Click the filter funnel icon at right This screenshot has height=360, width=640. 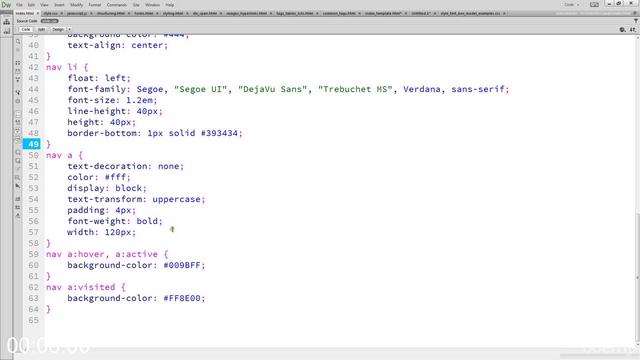pyautogui.click(x=636, y=21)
